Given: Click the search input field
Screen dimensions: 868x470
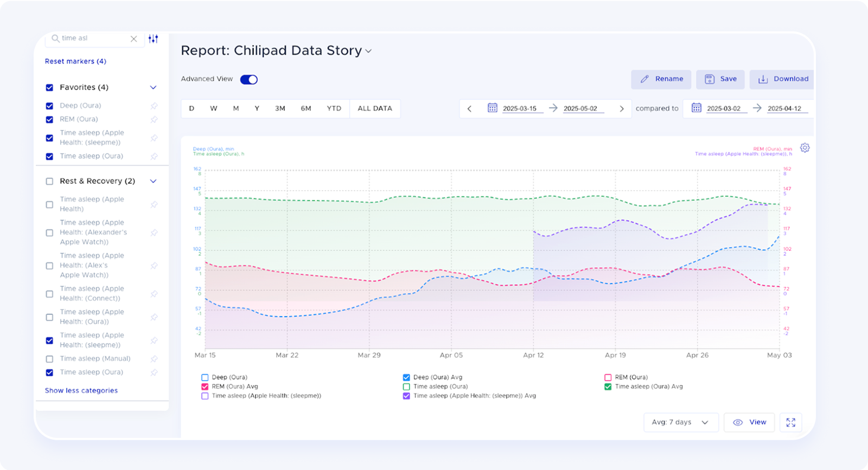Looking at the screenshot, I should [x=95, y=38].
